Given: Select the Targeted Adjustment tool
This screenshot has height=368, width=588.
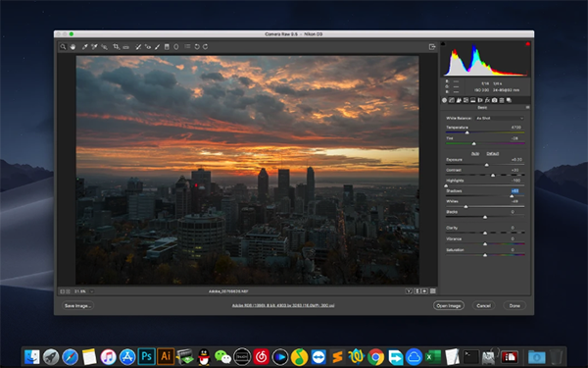Looking at the screenshot, I should pyautogui.click(x=104, y=47).
